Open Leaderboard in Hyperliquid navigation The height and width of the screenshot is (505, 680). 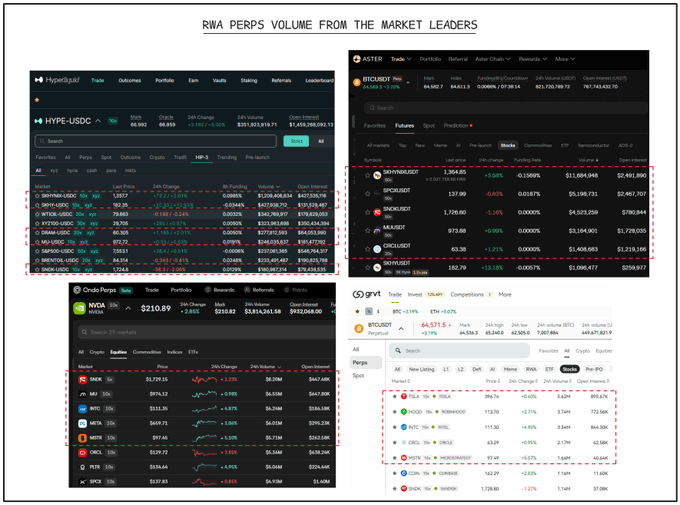[319, 80]
